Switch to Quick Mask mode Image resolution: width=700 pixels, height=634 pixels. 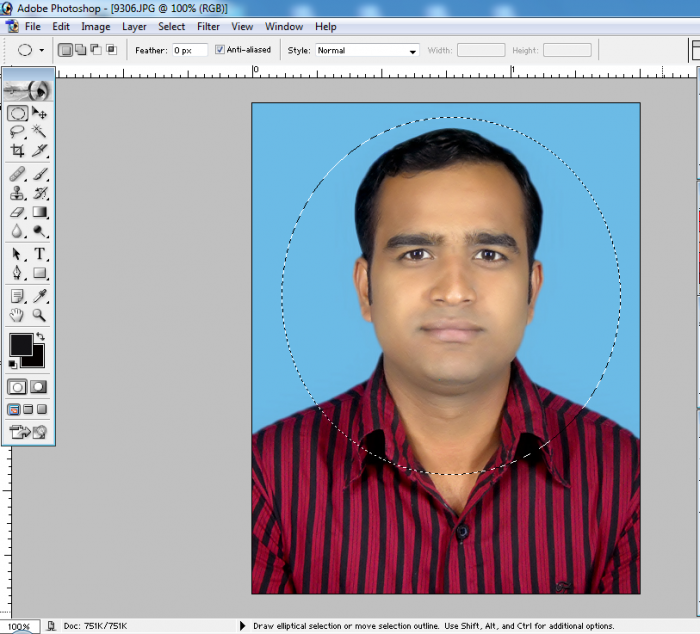[x=39, y=387]
